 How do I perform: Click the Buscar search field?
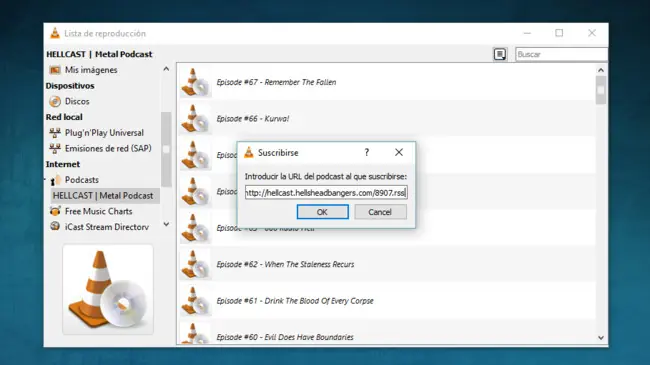click(x=561, y=54)
